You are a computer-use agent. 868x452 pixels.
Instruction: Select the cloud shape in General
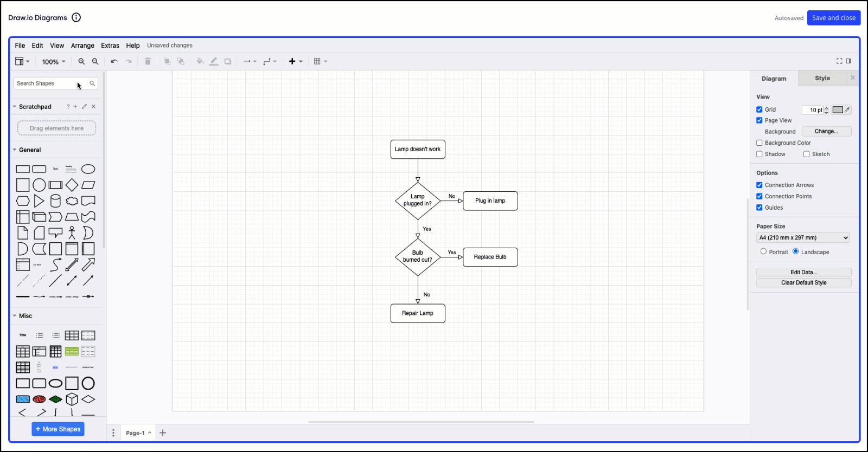point(72,201)
